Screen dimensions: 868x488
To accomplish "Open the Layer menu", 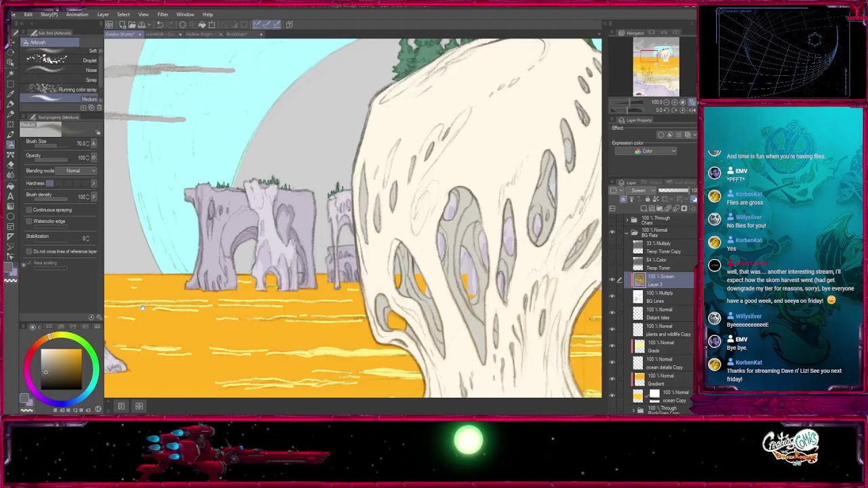I will (x=103, y=14).
